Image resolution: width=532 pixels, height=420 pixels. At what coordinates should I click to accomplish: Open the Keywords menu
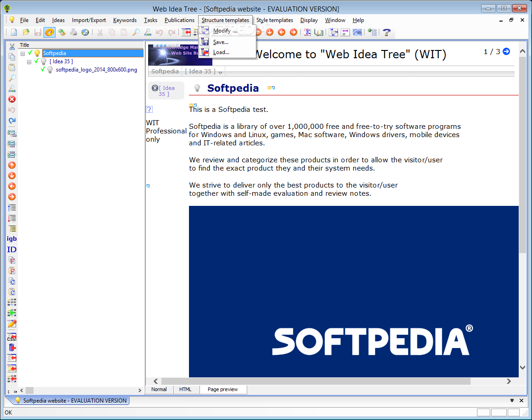point(125,20)
